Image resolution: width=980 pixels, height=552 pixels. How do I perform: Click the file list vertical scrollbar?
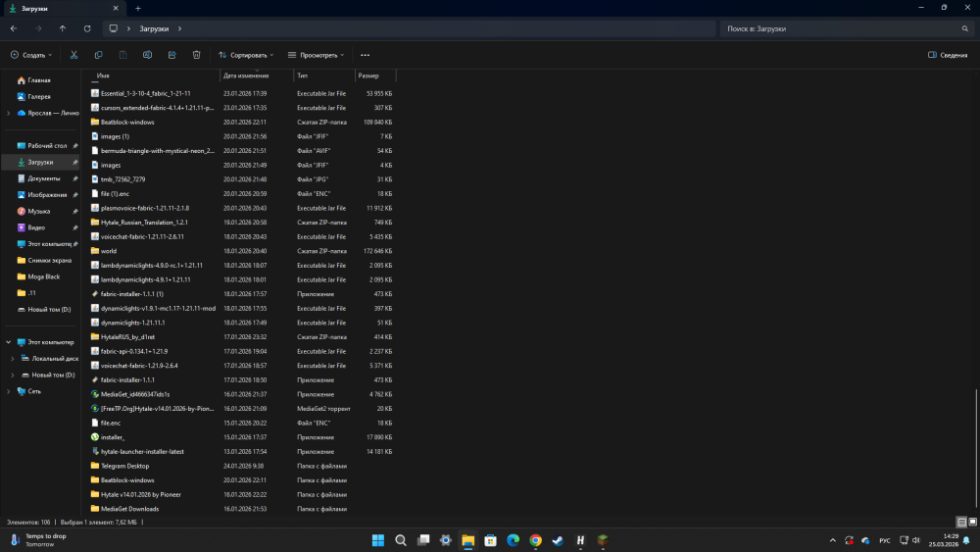pyautogui.click(x=976, y=448)
